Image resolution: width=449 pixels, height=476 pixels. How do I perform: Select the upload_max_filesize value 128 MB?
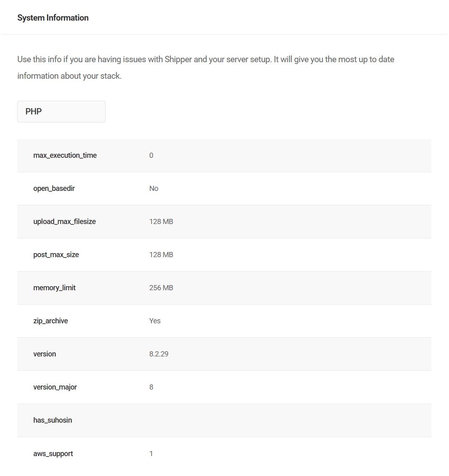pyautogui.click(x=161, y=221)
